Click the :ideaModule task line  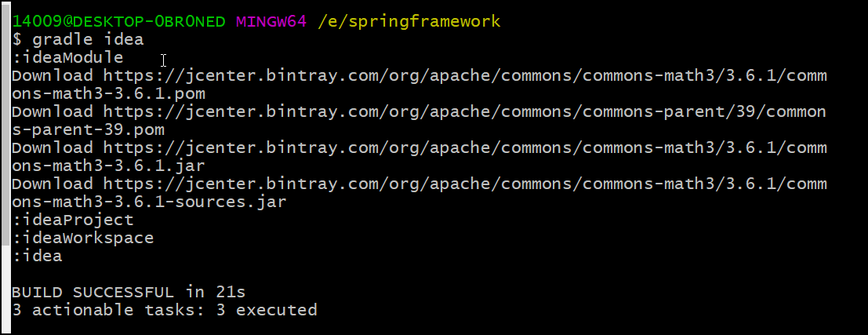coord(67,57)
